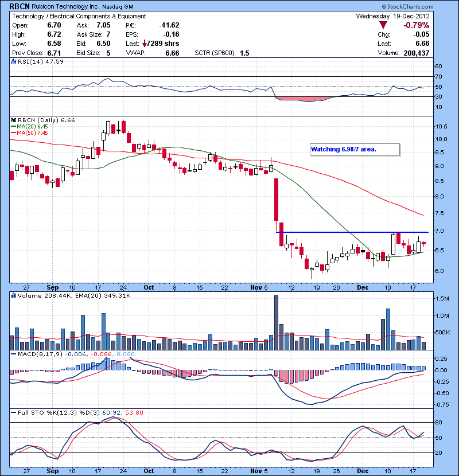Image resolution: width=459 pixels, height=476 pixels.
Task: Click the High price value 6.72
Action: (54, 34)
